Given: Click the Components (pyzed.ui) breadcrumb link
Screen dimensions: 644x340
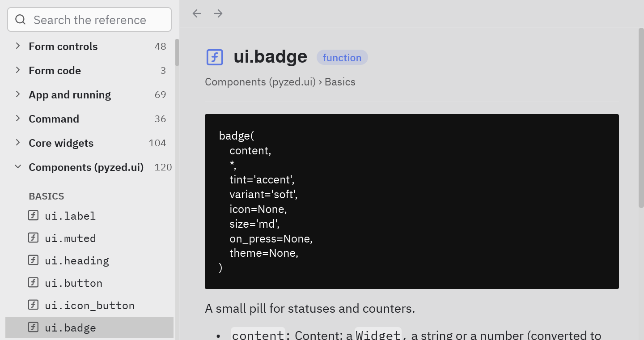Looking at the screenshot, I should point(260,82).
